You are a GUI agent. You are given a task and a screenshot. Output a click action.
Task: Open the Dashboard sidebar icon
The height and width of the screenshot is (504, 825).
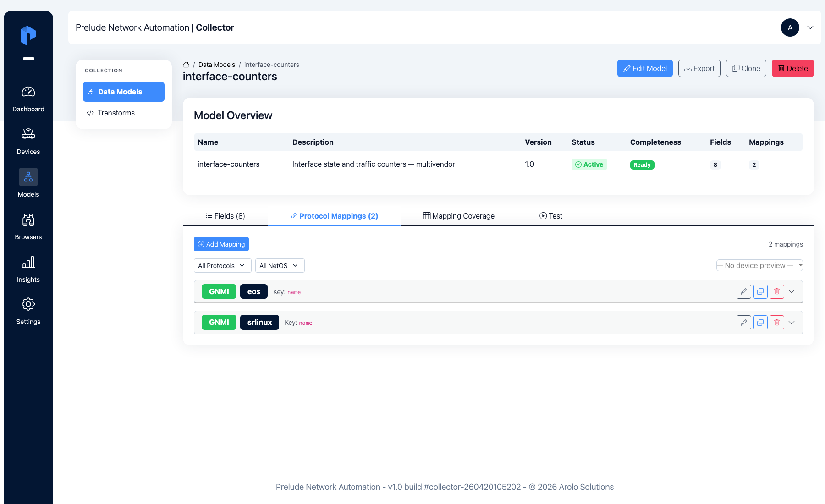click(28, 92)
